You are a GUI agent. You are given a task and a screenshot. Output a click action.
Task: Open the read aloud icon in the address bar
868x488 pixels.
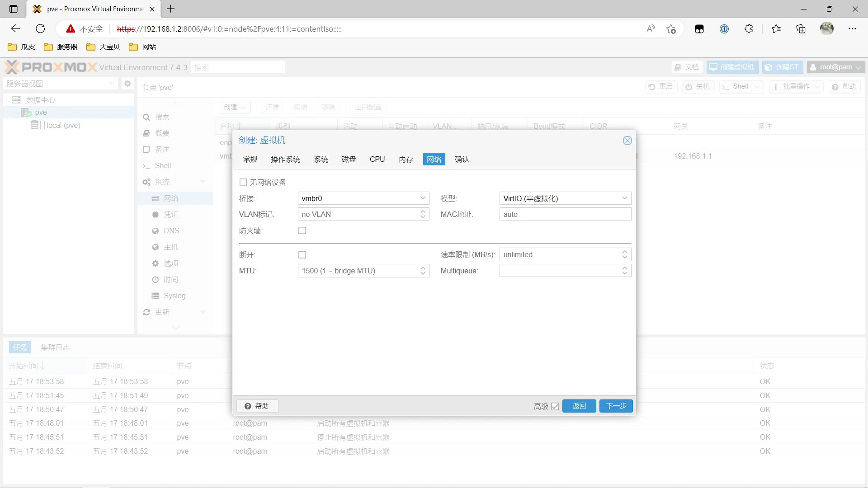pyautogui.click(x=651, y=29)
